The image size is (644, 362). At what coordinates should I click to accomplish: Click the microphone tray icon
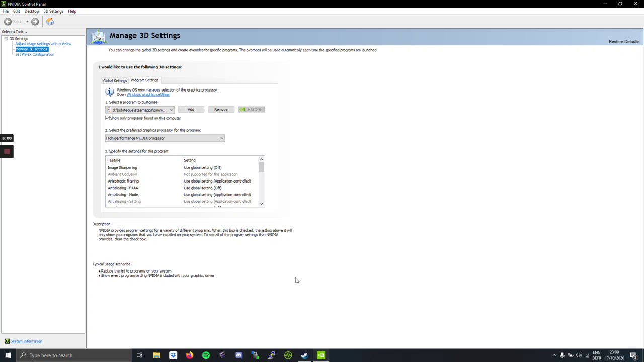562,355
